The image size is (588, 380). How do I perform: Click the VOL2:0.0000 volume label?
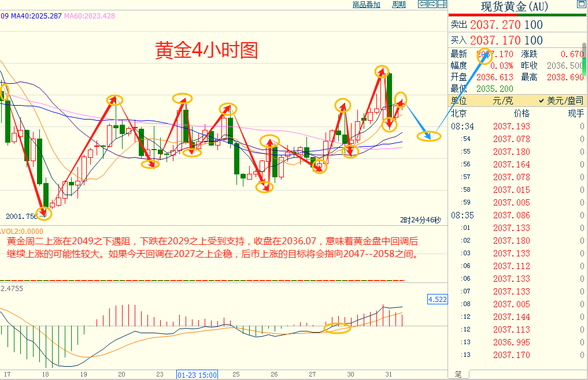coord(22,231)
